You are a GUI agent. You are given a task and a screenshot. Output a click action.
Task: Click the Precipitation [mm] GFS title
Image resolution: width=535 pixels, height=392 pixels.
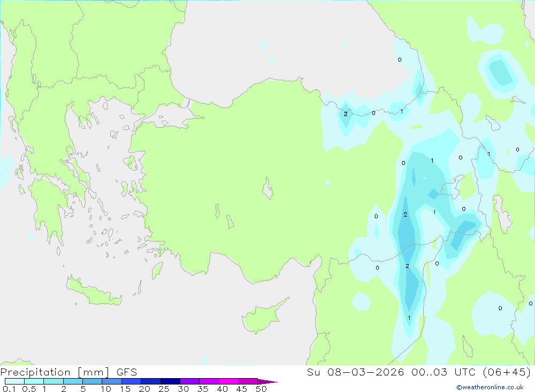(68, 372)
